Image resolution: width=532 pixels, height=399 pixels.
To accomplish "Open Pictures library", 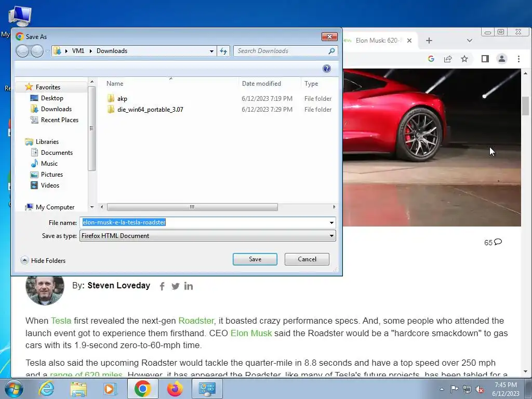I will coord(51,175).
